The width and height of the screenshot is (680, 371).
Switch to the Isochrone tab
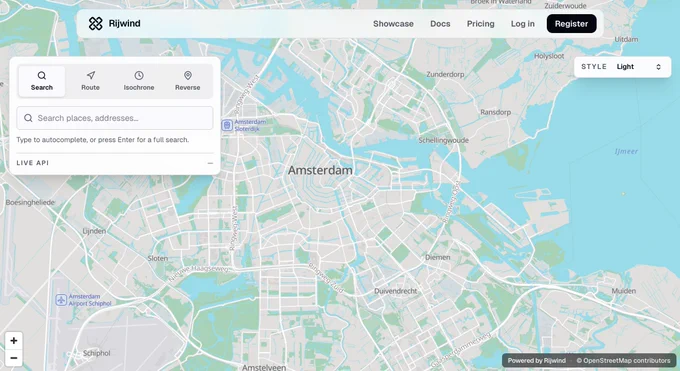(x=139, y=81)
